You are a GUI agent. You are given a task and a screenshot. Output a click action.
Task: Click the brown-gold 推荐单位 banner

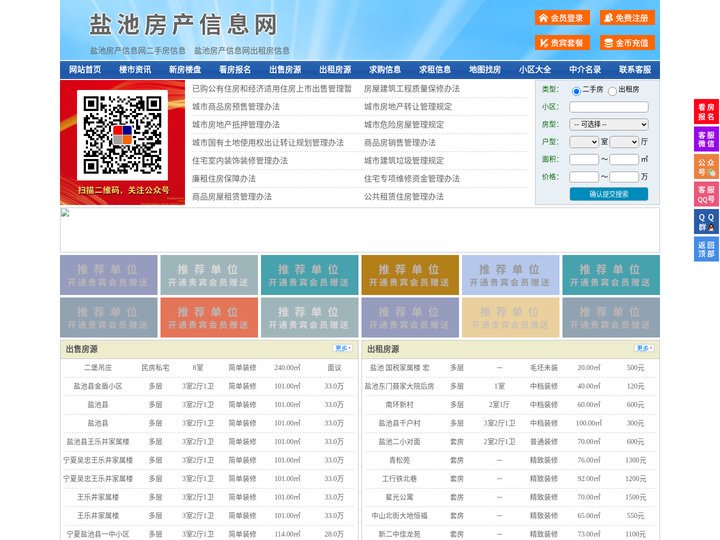pos(410,275)
